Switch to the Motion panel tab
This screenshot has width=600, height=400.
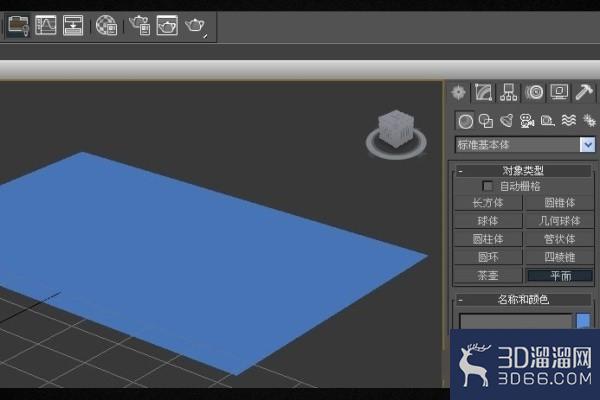[534, 92]
